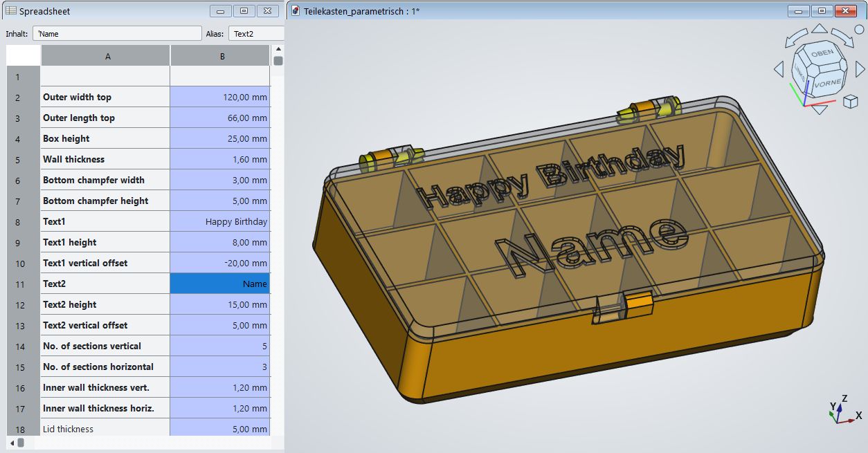Screen dimensions: 868x453
Task: Select the '-20,00 mm' value cell
Action: (220, 263)
